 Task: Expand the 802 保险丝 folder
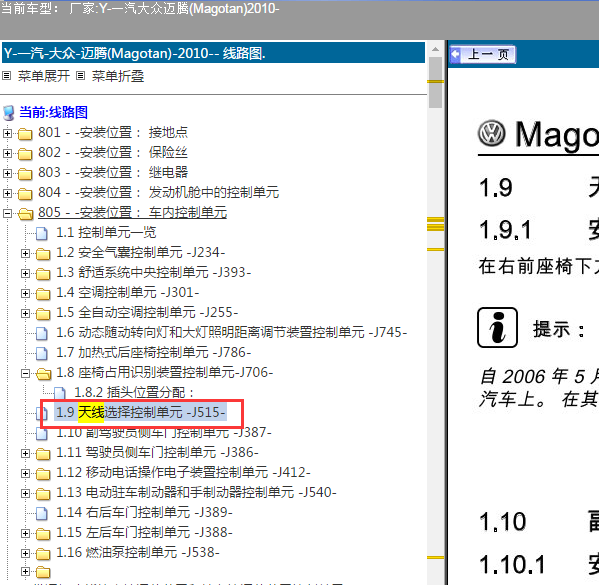click(x=7, y=153)
